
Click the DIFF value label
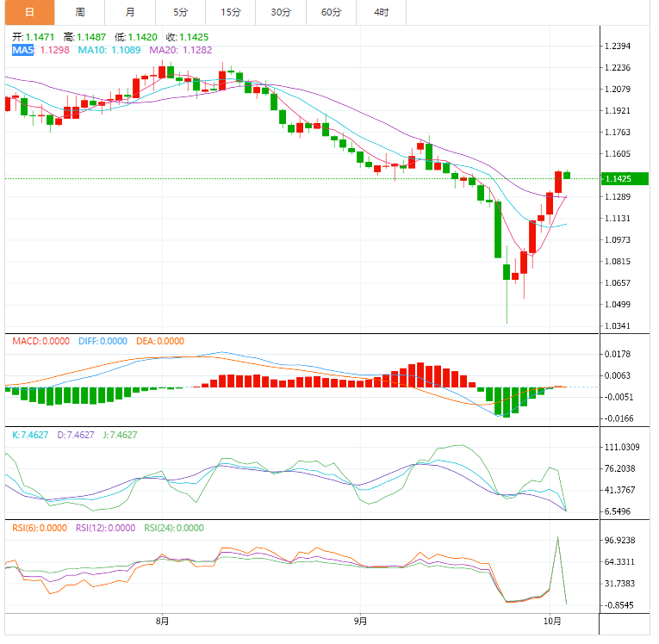click(x=103, y=341)
